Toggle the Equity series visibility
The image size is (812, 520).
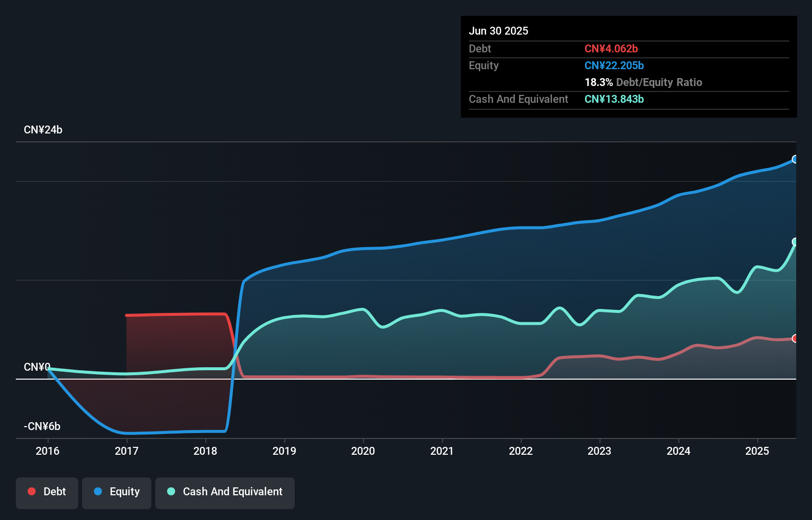pos(116,491)
